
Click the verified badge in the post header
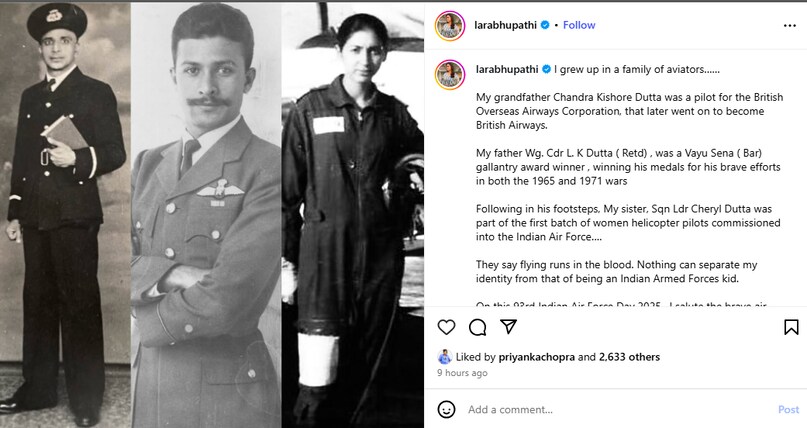(x=545, y=25)
